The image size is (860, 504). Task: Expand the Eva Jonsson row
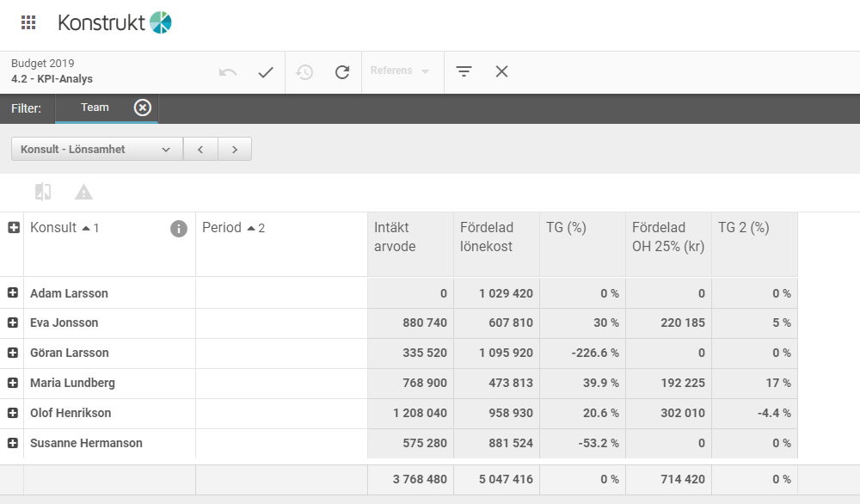click(13, 323)
